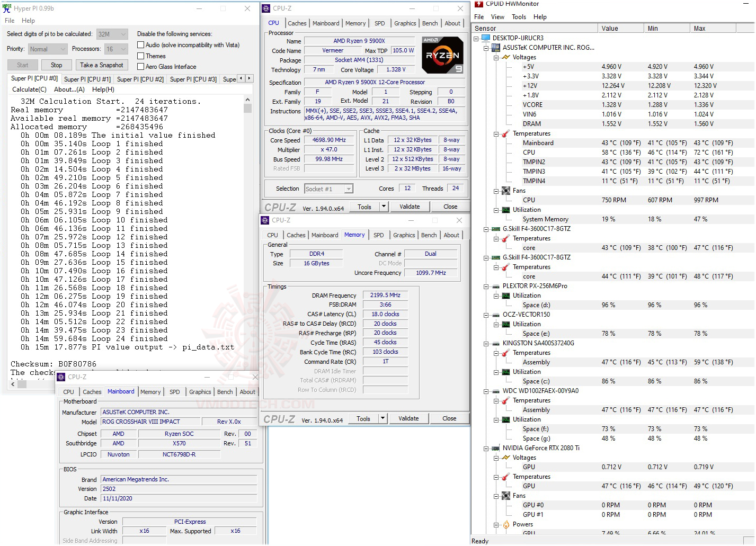Click the first G.Skill F4-3600C17-8GTZ memory icon
Screen dimensions: 756x546
coord(496,229)
